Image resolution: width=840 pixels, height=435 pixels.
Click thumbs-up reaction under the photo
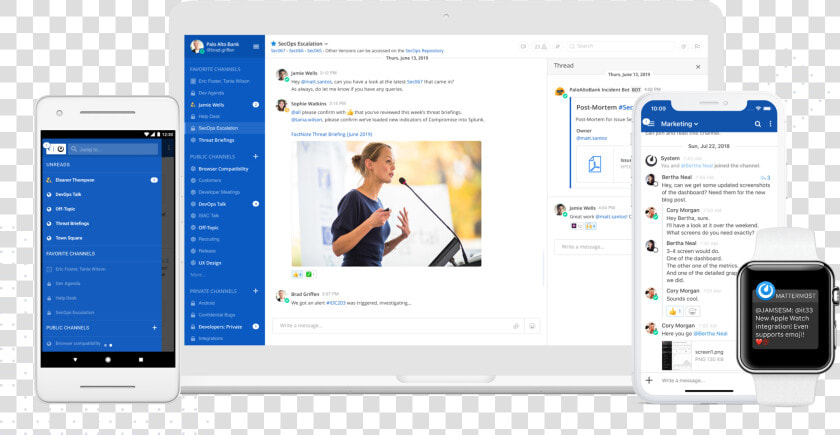297,274
